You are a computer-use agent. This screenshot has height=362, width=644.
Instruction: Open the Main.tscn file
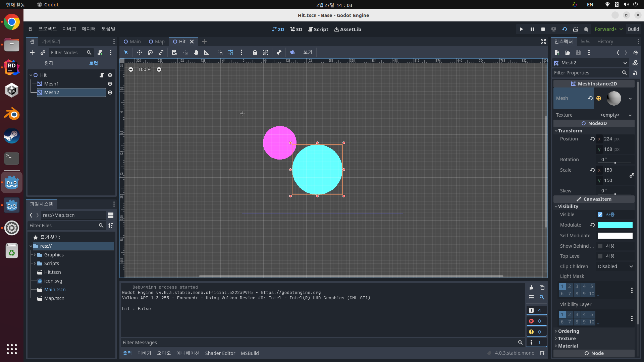click(55, 290)
